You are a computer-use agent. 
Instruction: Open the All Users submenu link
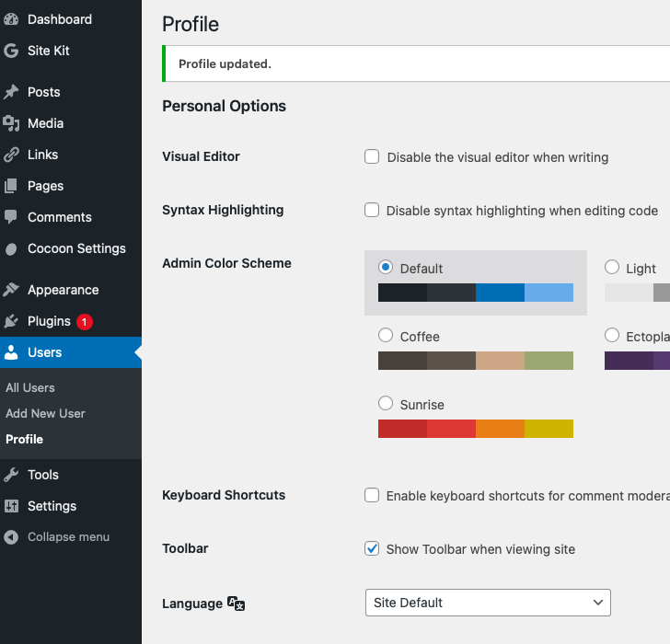click(30, 387)
